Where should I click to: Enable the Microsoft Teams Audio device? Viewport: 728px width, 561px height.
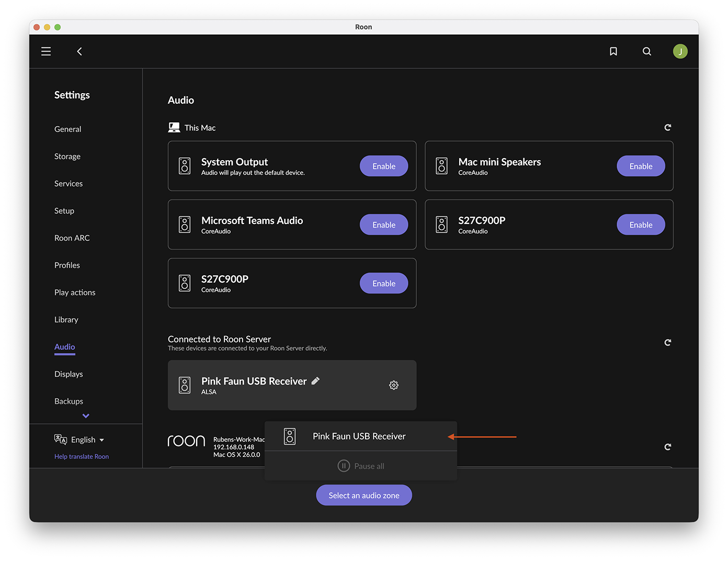384,225
